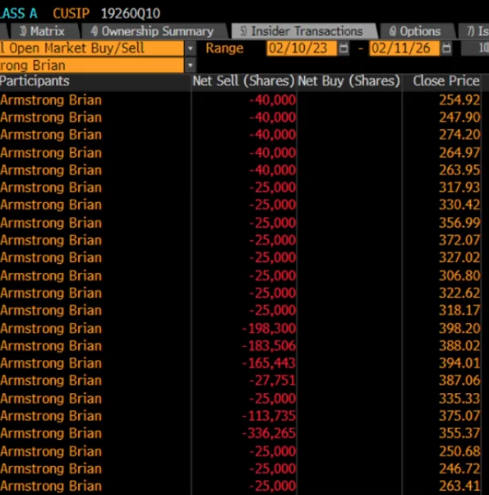Click the 246.72 close price cell
This screenshot has width=489, height=495.
pyautogui.click(x=459, y=469)
